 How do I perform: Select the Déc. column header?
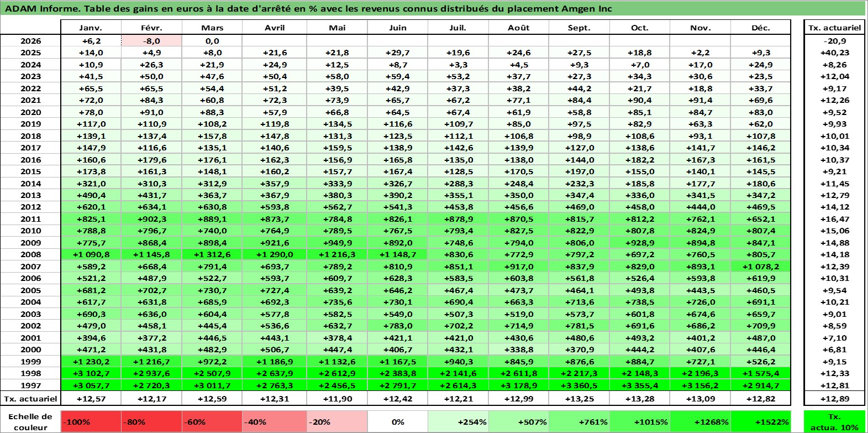pos(761,28)
